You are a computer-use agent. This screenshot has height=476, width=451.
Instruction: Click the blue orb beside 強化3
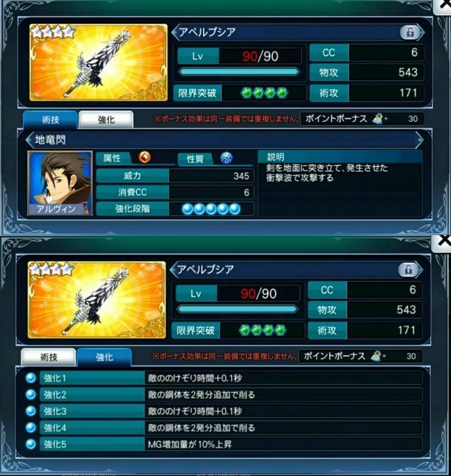[31, 411]
